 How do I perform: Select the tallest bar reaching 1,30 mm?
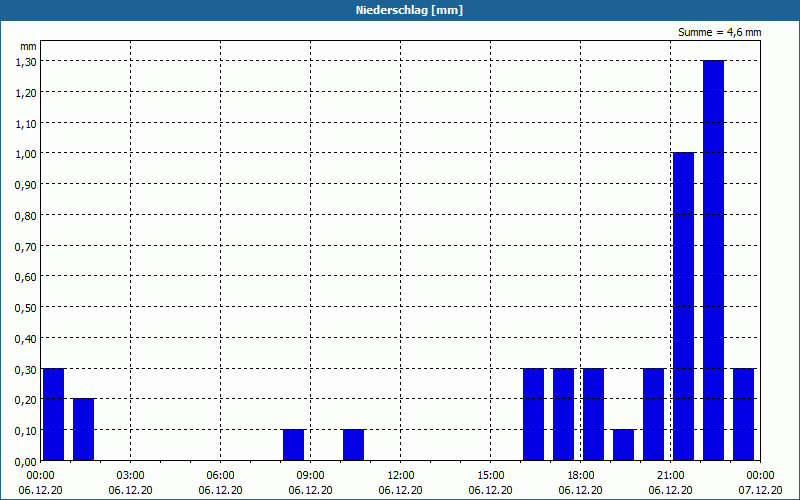(713, 260)
